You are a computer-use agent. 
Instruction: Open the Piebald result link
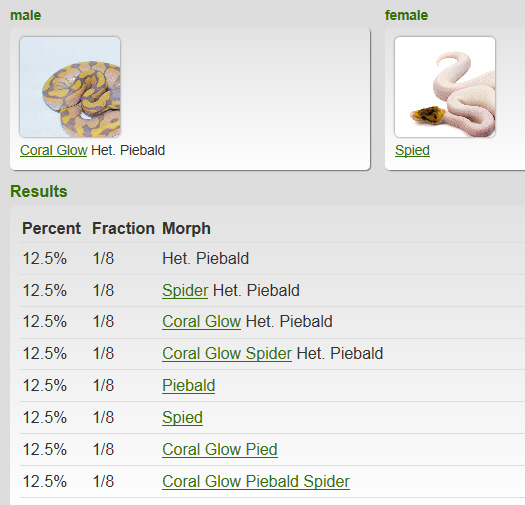tap(189, 385)
